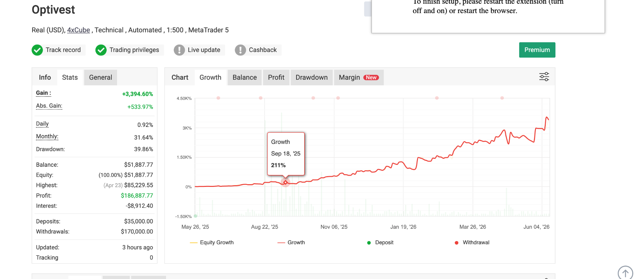Click the 31.64% monthly value
Screen dimensions: 644x279
pyautogui.click(x=144, y=138)
